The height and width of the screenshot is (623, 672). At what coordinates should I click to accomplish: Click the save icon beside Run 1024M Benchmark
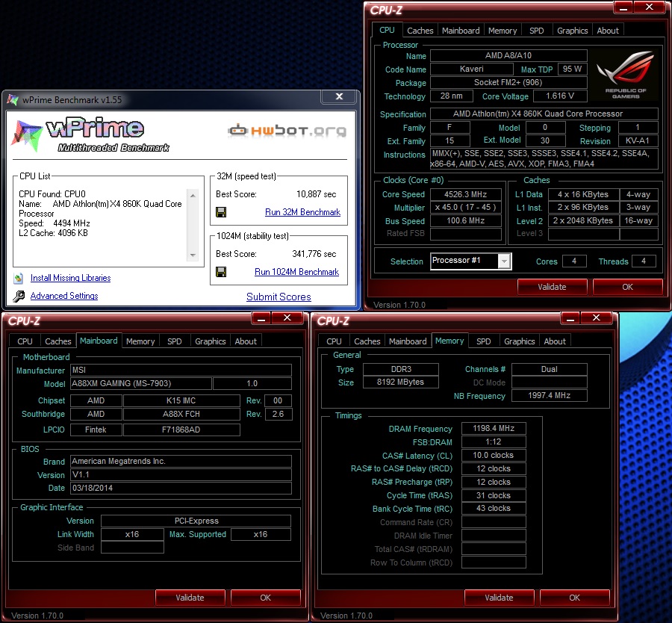[221, 272]
